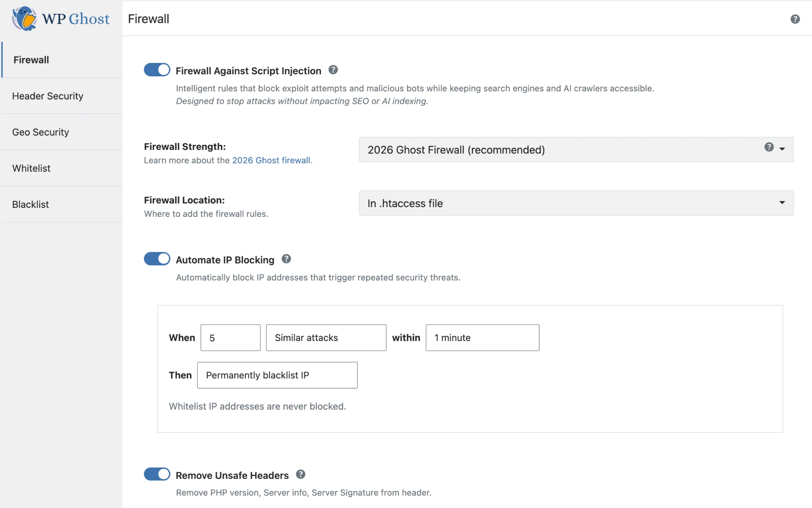This screenshot has height=508, width=812.
Task: Expand the Firewall Location dropdown
Action: [576, 203]
